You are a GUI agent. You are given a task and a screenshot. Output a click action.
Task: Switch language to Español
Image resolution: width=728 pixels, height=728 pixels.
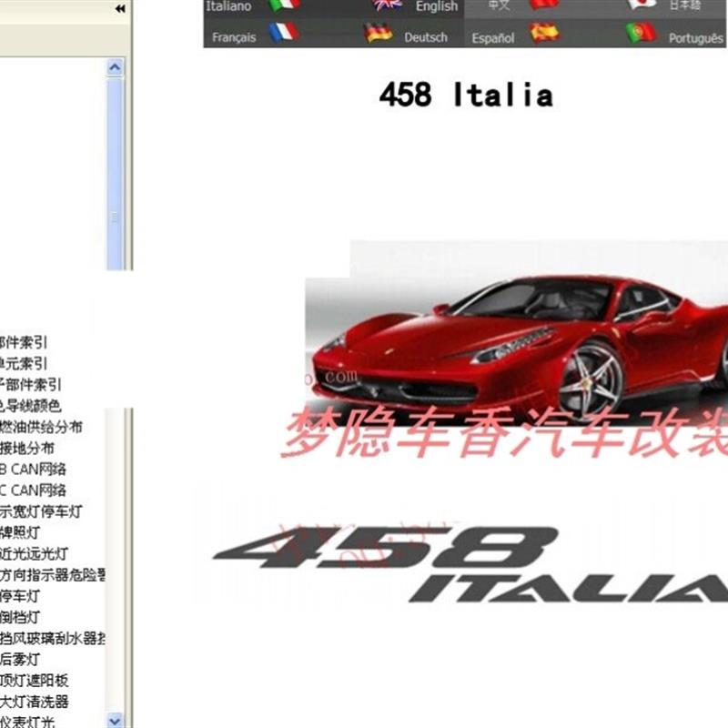[x=493, y=38]
